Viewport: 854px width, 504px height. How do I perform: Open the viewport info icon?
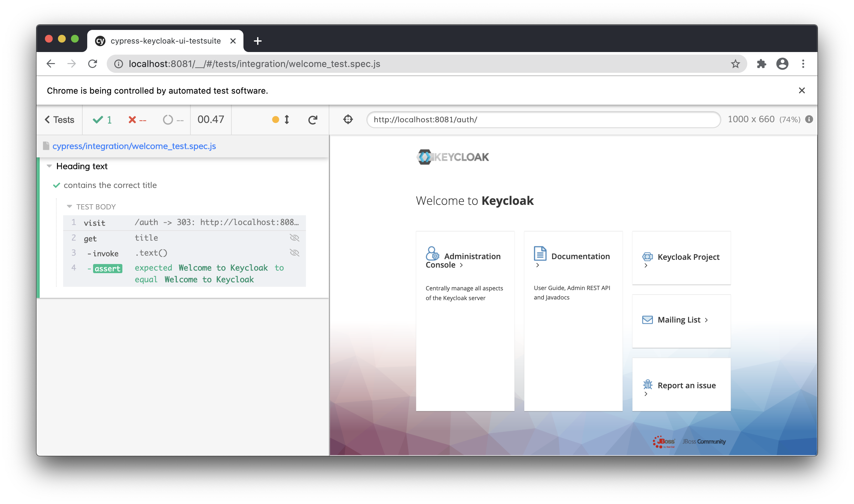tap(809, 119)
